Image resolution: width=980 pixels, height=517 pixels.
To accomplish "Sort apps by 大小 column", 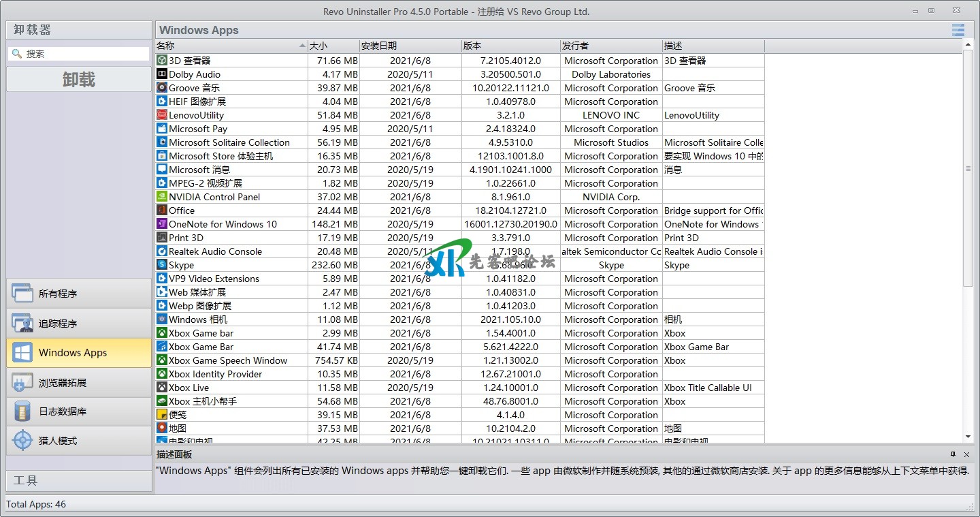I will tap(333, 46).
